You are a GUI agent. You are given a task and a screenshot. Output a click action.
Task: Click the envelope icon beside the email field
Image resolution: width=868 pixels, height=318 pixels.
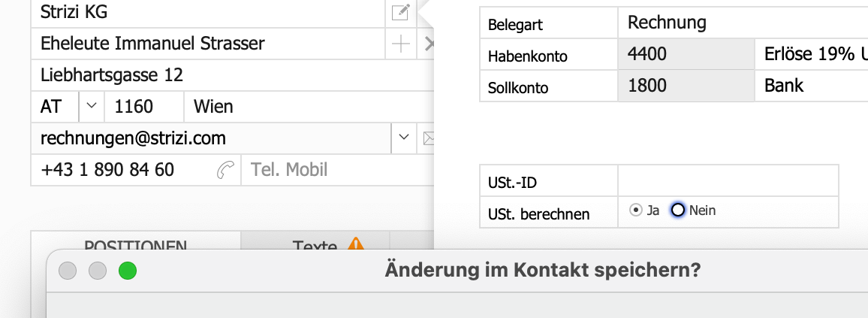coord(429,138)
